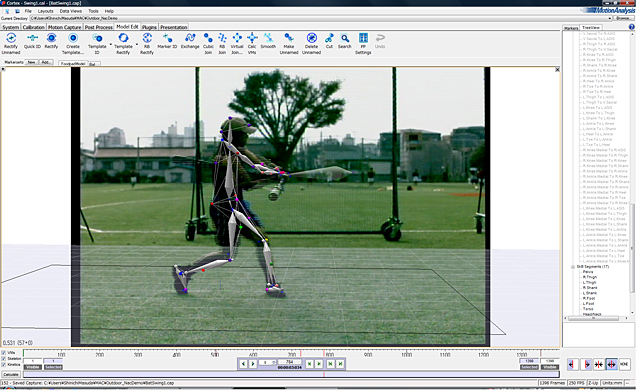Open the Layouts menu
The image size is (641, 392).
tap(45, 11)
